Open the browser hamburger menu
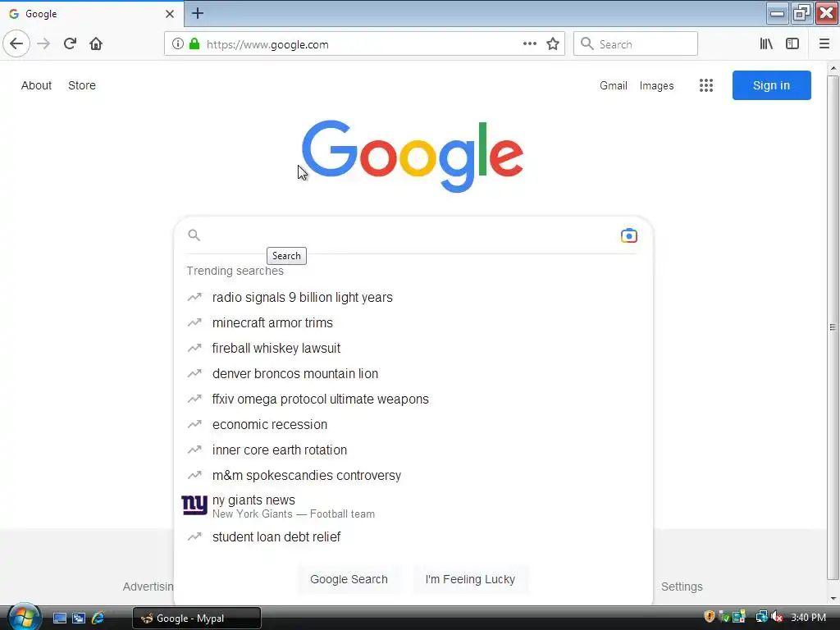The width and height of the screenshot is (840, 630). [824, 44]
